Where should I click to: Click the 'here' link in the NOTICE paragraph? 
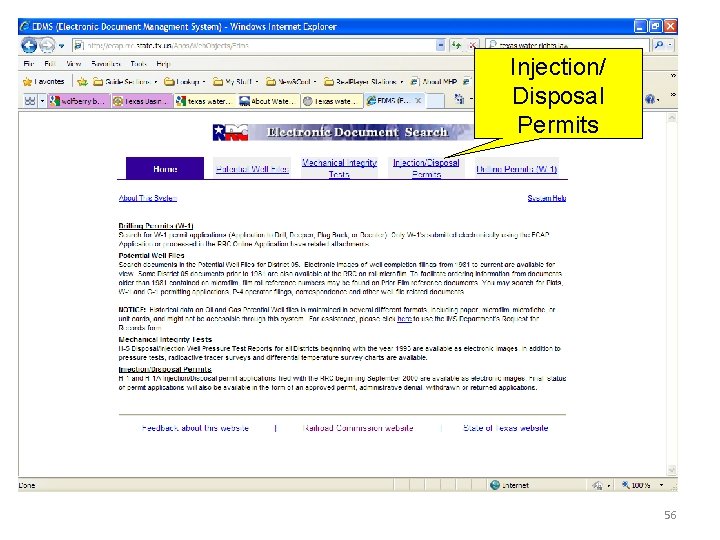404,319
